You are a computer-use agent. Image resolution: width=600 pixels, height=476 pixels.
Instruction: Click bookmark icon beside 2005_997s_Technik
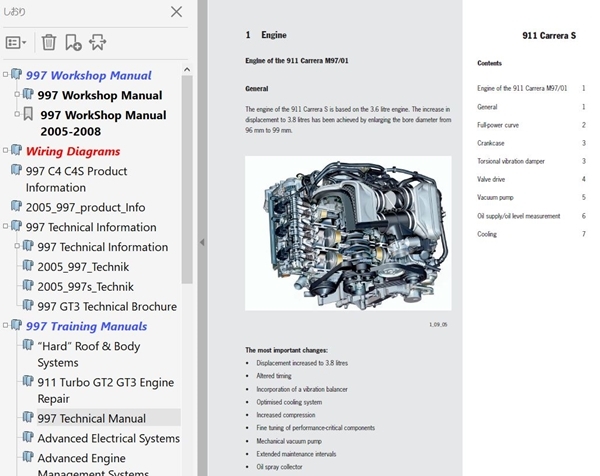pos(28,285)
